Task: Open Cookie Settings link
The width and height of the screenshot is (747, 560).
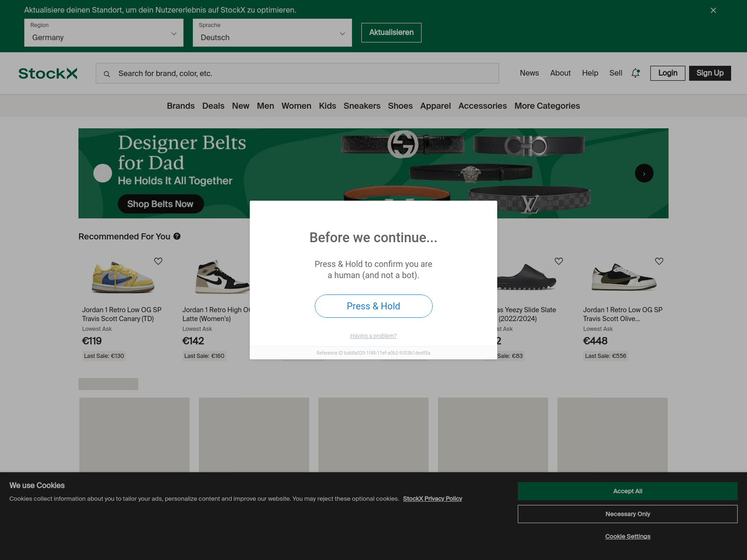Action: point(627,536)
